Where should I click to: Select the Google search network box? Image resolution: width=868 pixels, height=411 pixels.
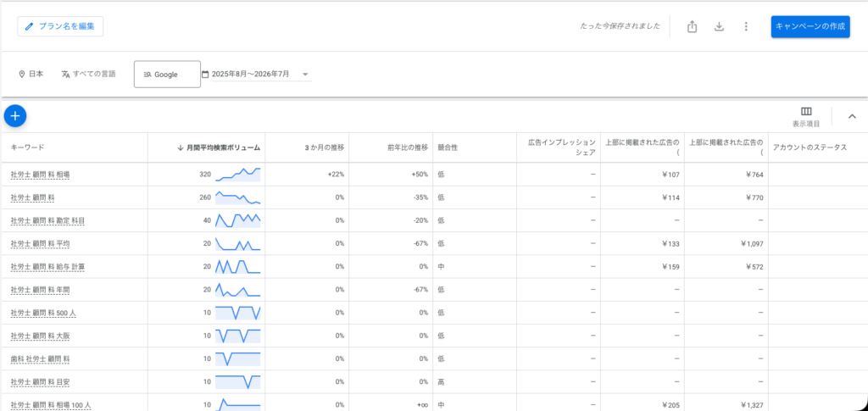pyautogui.click(x=167, y=74)
